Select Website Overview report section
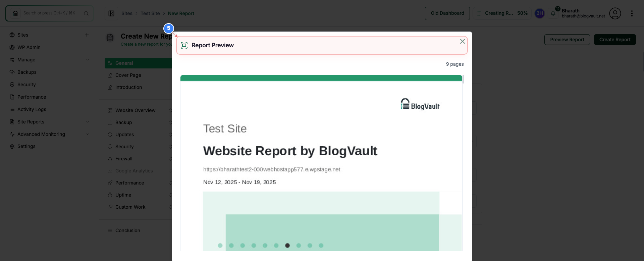This screenshot has width=644, height=261. pos(135,110)
